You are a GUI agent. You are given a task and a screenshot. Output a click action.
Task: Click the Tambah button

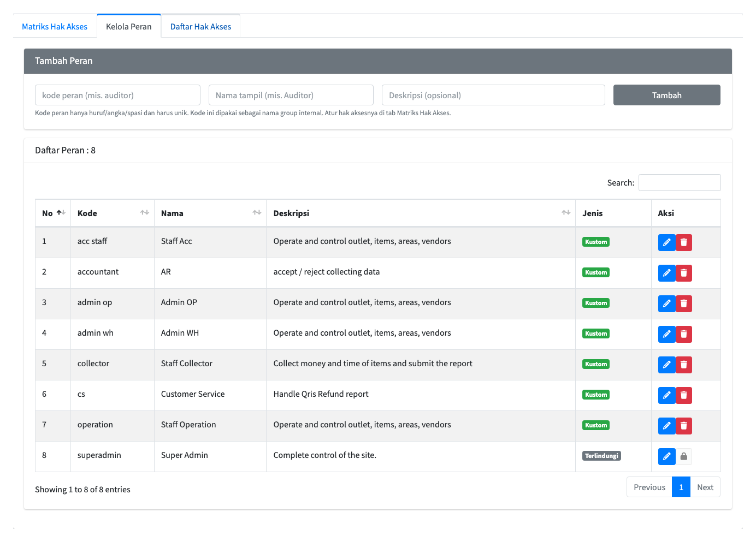(666, 95)
